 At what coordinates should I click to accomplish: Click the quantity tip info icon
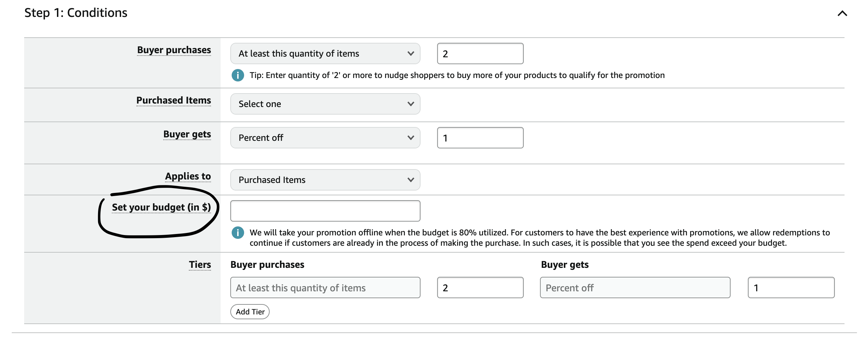(238, 75)
